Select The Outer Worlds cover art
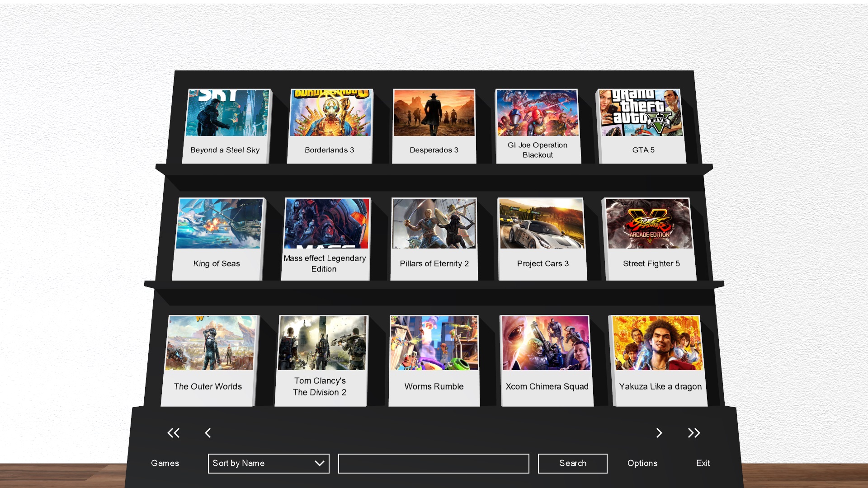Image resolution: width=868 pixels, height=488 pixels. click(x=210, y=343)
